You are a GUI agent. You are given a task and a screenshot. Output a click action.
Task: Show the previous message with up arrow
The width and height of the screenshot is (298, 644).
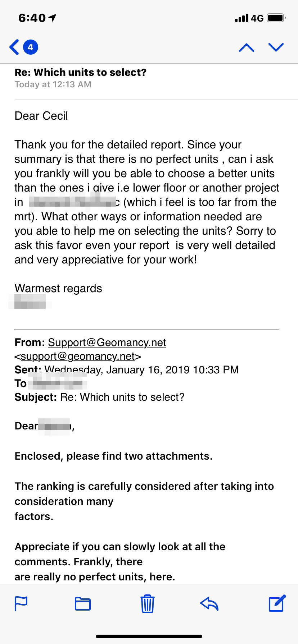click(x=247, y=47)
